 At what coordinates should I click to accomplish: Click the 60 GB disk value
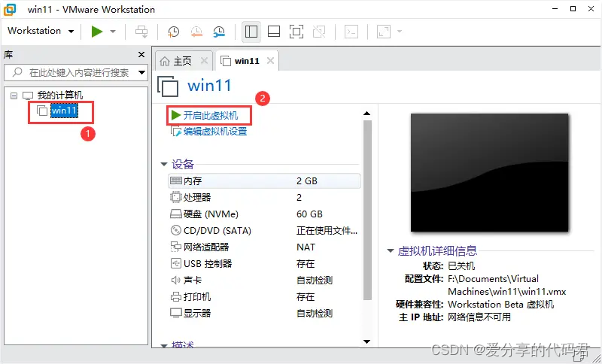pos(309,214)
